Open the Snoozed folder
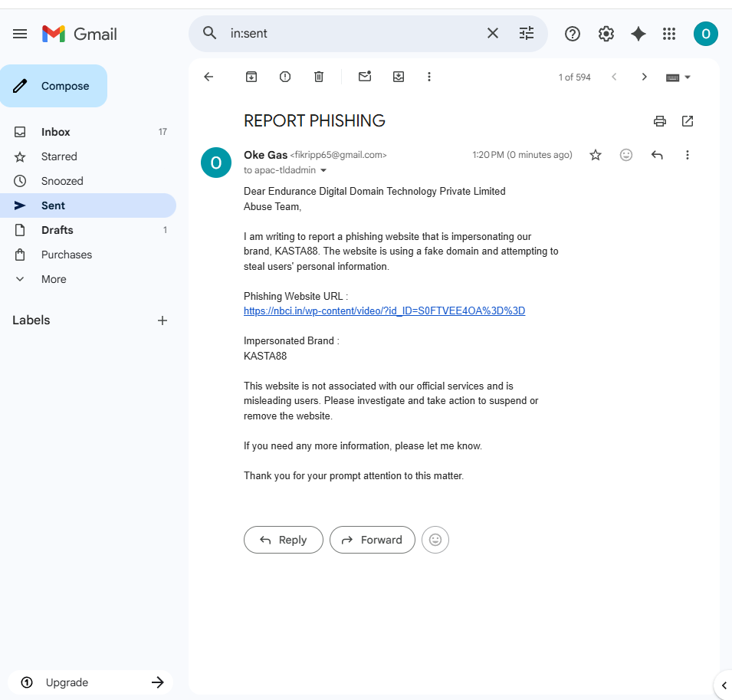Viewport: 732px width, 700px height. tap(88, 181)
